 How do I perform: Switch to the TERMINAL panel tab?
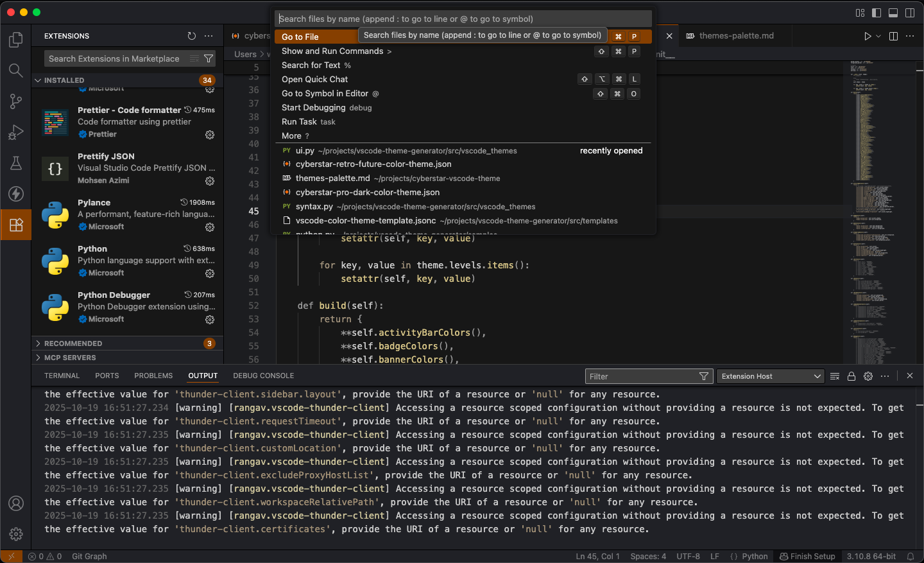(62, 376)
